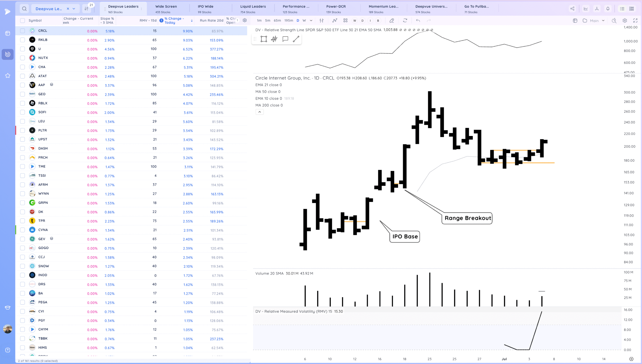The image size is (642, 364).
Task: Check the PLTR row checkbox
Action: pos(23,130)
